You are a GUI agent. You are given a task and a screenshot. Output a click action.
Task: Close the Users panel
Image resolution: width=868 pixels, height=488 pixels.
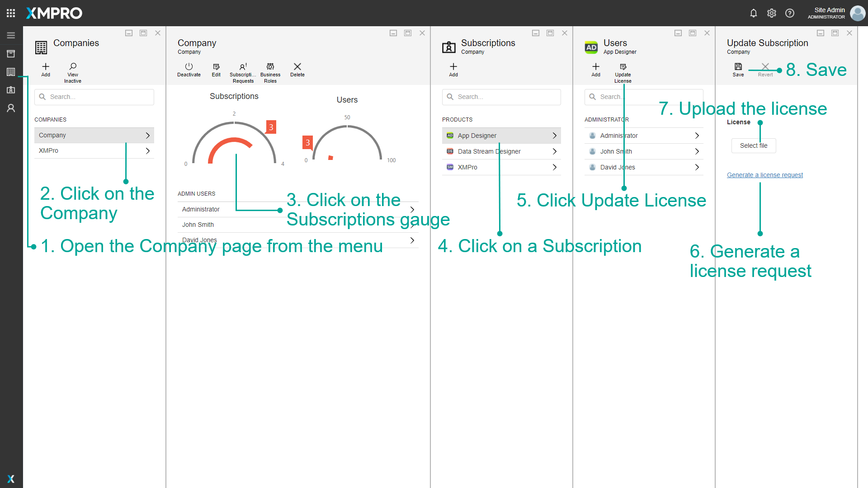click(707, 33)
